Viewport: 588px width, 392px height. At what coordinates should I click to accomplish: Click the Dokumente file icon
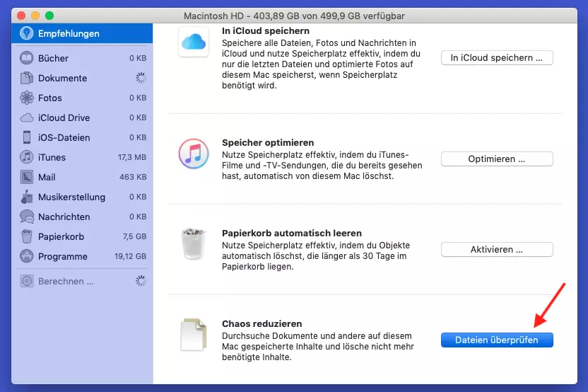point(27,78)
